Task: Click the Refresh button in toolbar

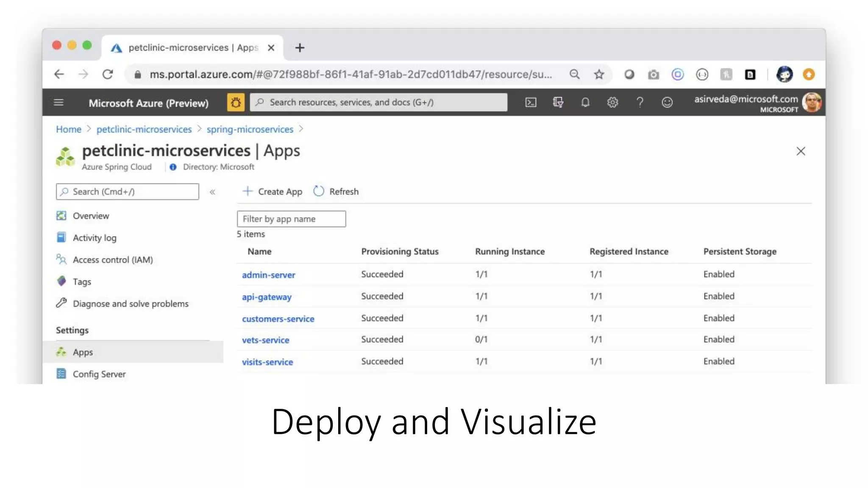Action: pos(336,191)
